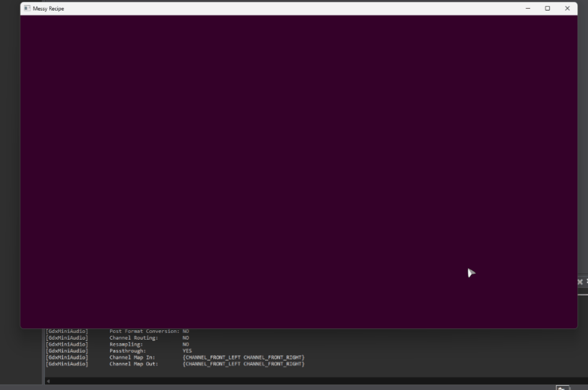This screenshot has width=588, height=390.
Task: Select the Post Format Conversion log label
Action: click(x=144, y=331)
